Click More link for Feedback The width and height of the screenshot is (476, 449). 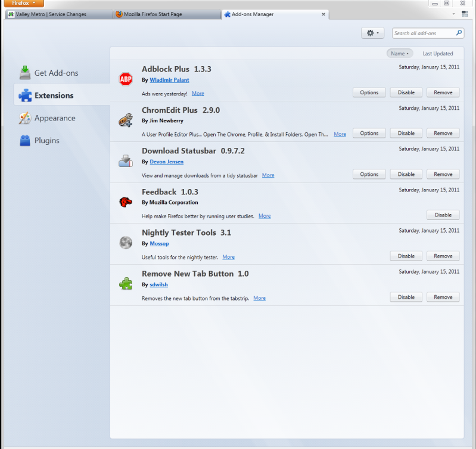[265, 216]
